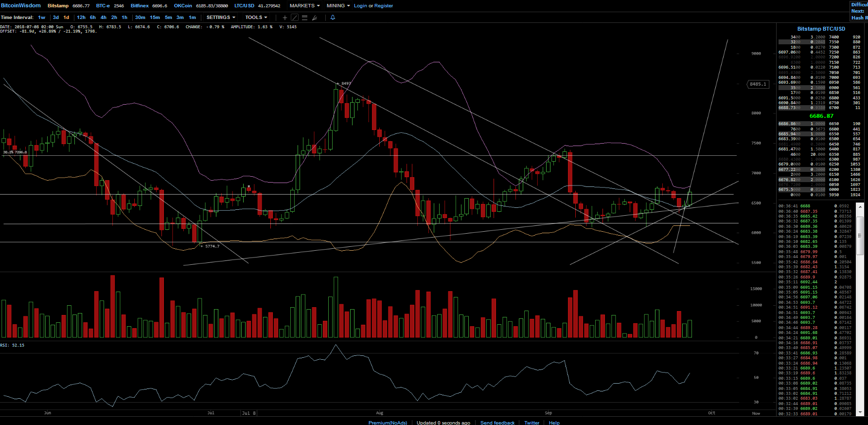Image resolution: width=868 pixels, height=425 pixels.
Task: Set time interval to 1d
Action: (x=66, y=18)
